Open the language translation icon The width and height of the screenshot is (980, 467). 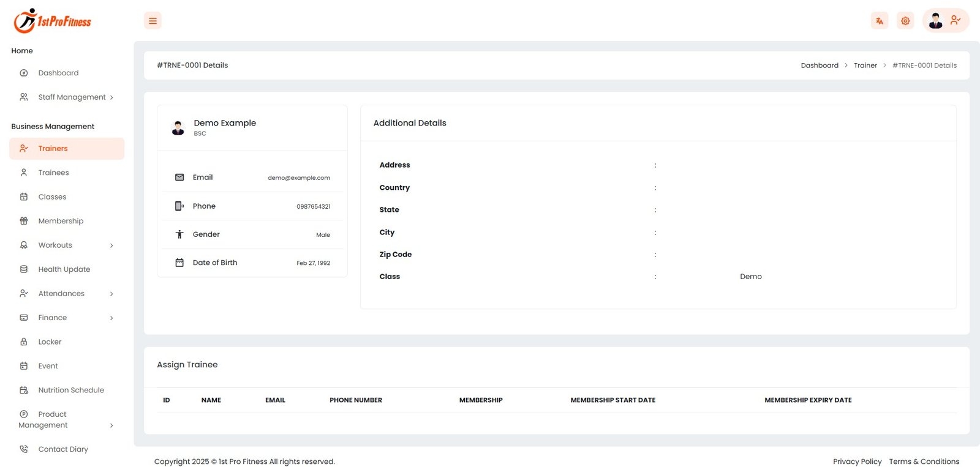pyautogui.click(x=880, y=21)
